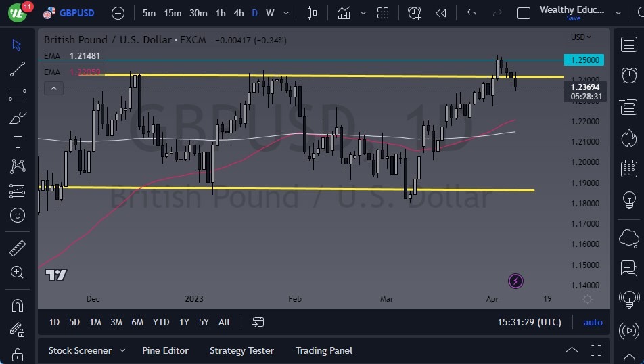Viewport: 644px width, 364px height.
Task: Collapse the indicator legend chevron
Action: click(53, 88)
